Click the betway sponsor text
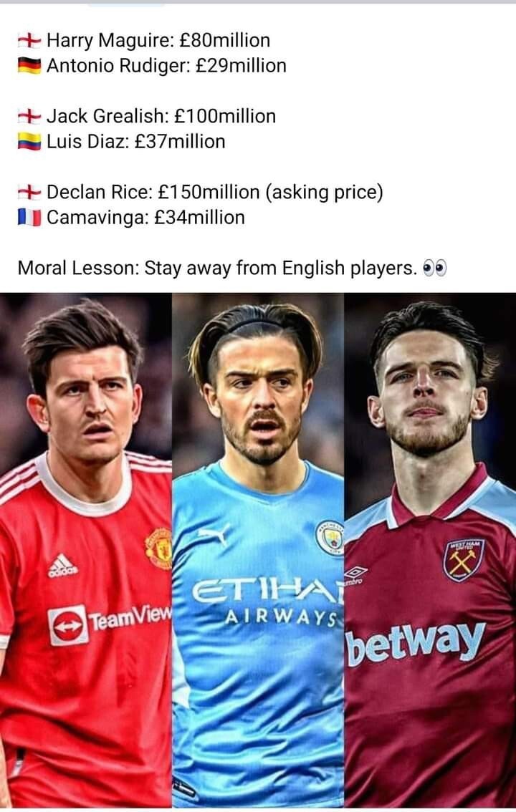Screen dimensions: 516x812 (416, 643)
